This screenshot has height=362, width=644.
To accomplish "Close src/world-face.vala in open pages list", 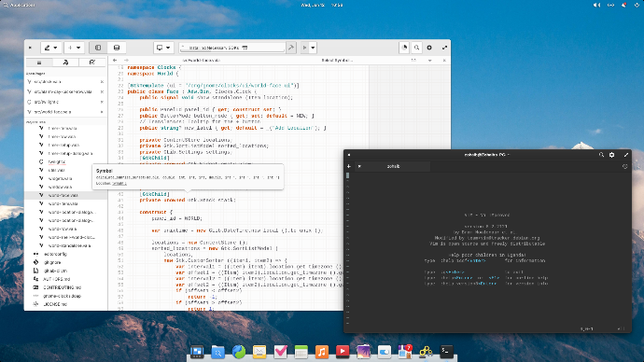I will click(102, 112).
